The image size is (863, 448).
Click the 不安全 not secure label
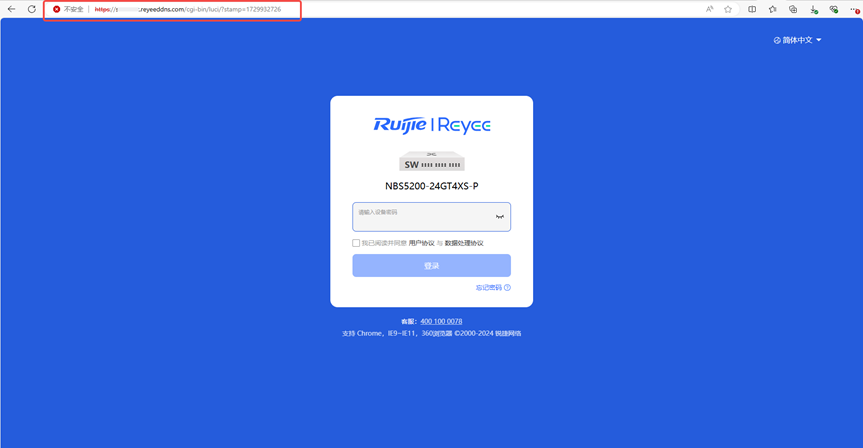click(74, 9)
